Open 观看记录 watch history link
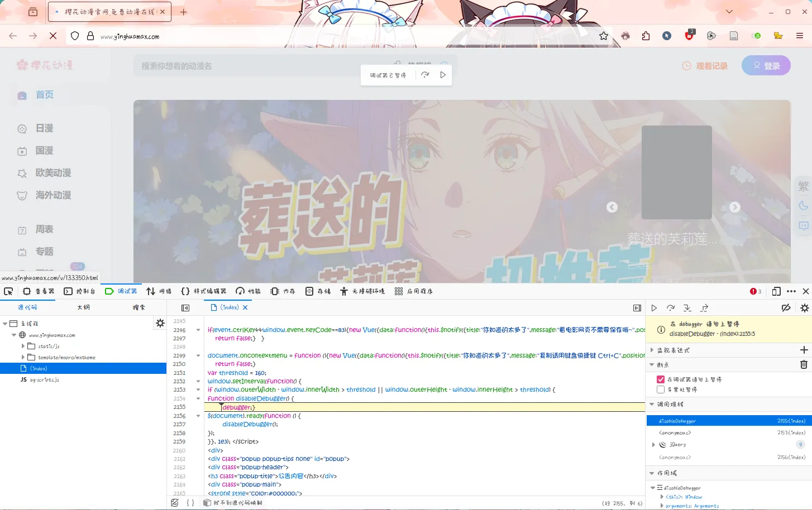812x510 pixels. (x=705, y=66)
